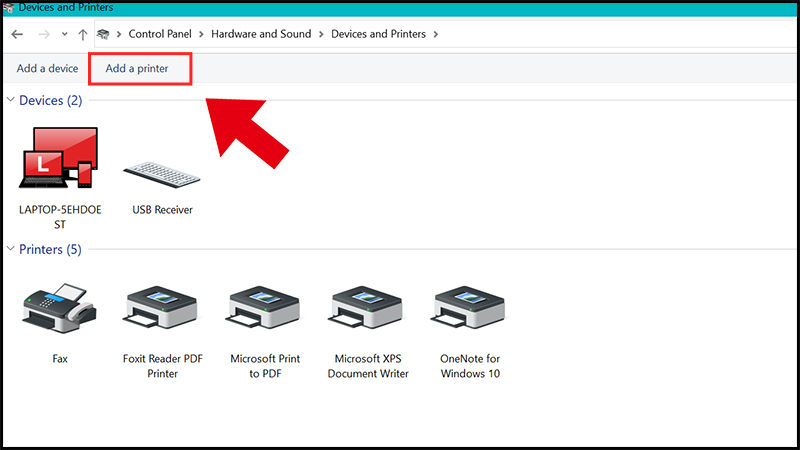The width and height of the screenshot is (800, 450).
Task: Click the OneNote for Windows 10 label
Action: pos(470,366)
